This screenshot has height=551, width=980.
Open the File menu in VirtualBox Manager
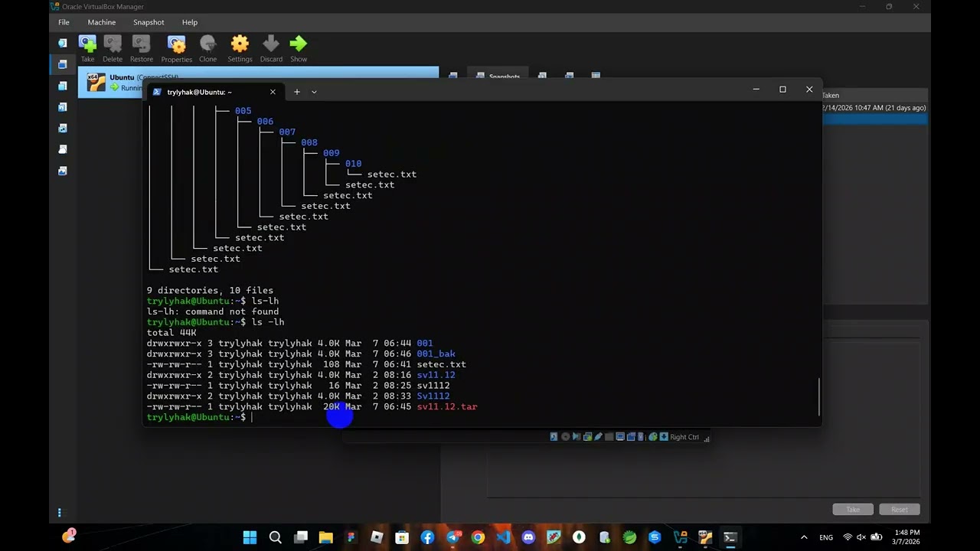[x=64, y=22]
